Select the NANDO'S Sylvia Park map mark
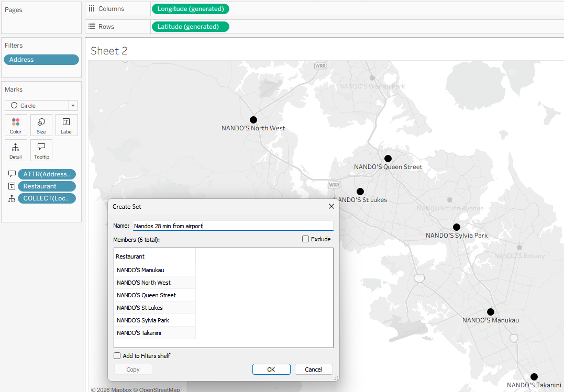The width and height of the screenshot is (564, 392). click(x=457, y=227)
